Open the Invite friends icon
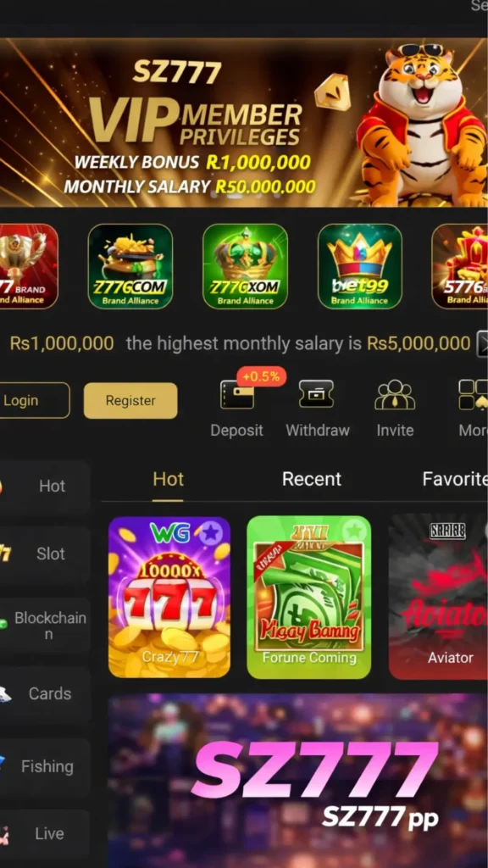The image size is (488, 868). [x=395, y=395]
